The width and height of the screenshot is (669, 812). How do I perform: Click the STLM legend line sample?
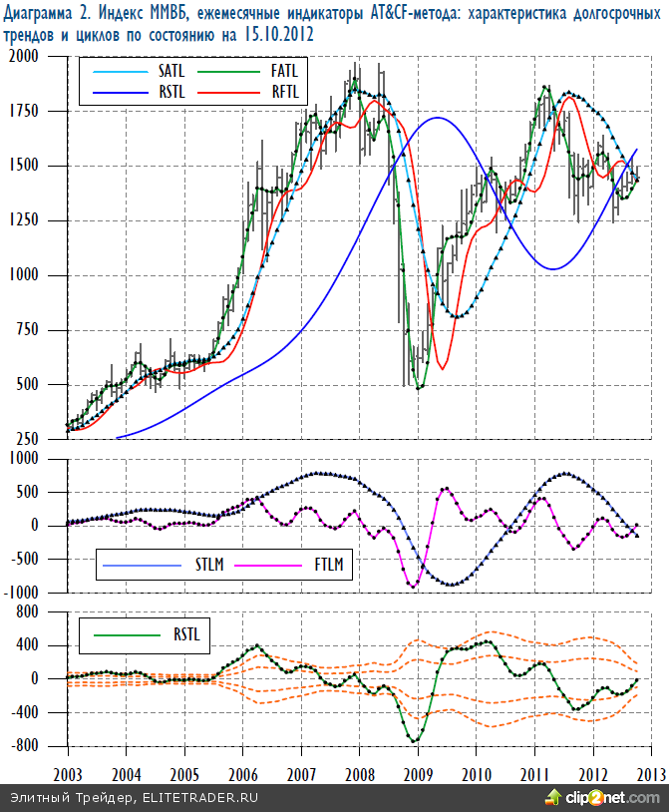pos(140,564)
